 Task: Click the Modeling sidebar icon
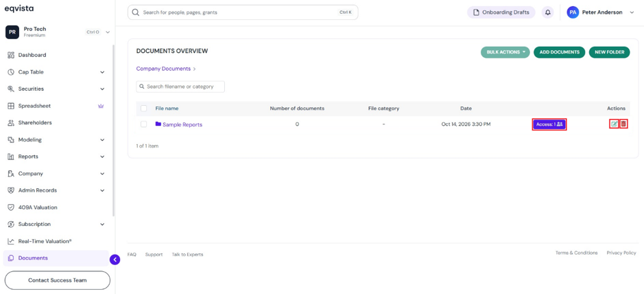pyautogui.click(x=11, y=140)
